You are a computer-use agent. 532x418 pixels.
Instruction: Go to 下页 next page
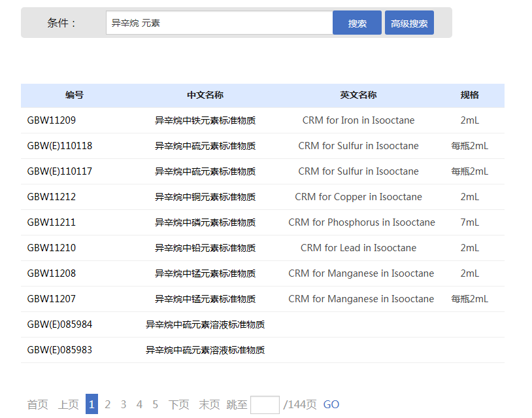[179, 404]
